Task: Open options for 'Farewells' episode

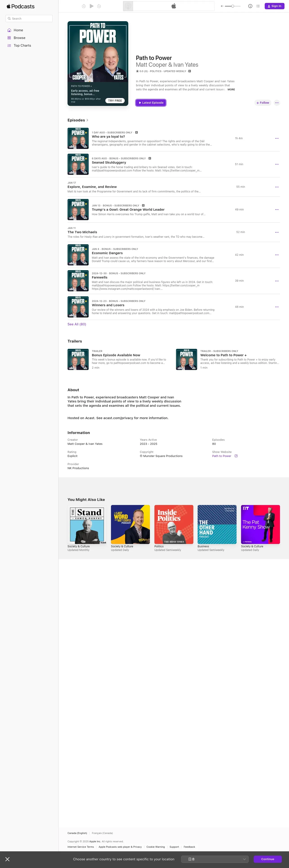Action: tap(277, 281)
